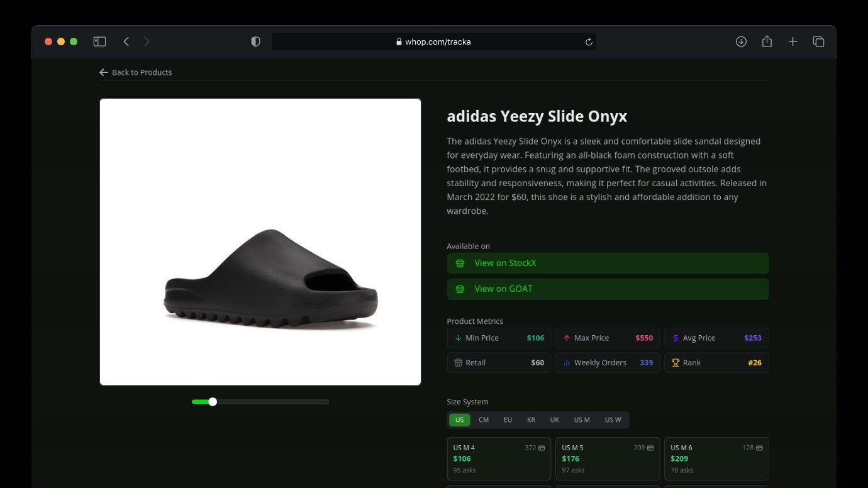The height and width of the screenshot is (488, 868).
Task: Open the downloads icon in the toolbar
Action: pyautogui.click(x=741, y=42)
